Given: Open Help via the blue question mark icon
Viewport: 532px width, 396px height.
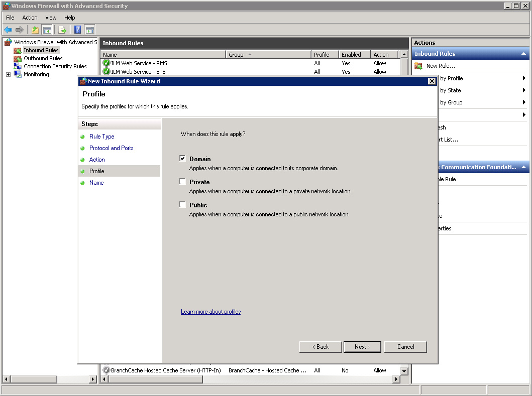Looking at the screenshot, I should coord(77,30).
